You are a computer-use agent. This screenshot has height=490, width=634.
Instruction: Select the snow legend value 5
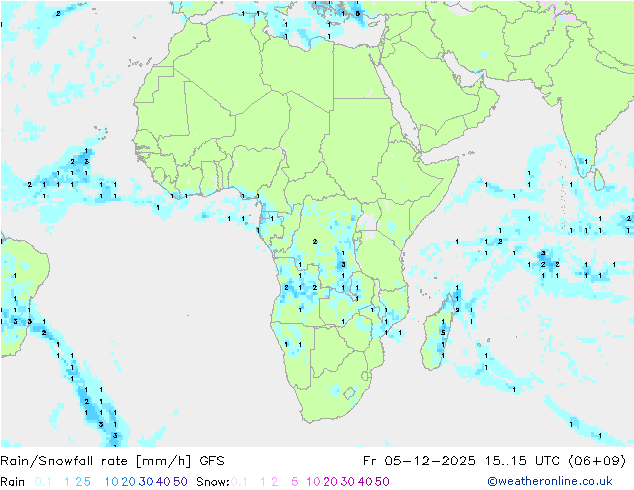point(294,482)
